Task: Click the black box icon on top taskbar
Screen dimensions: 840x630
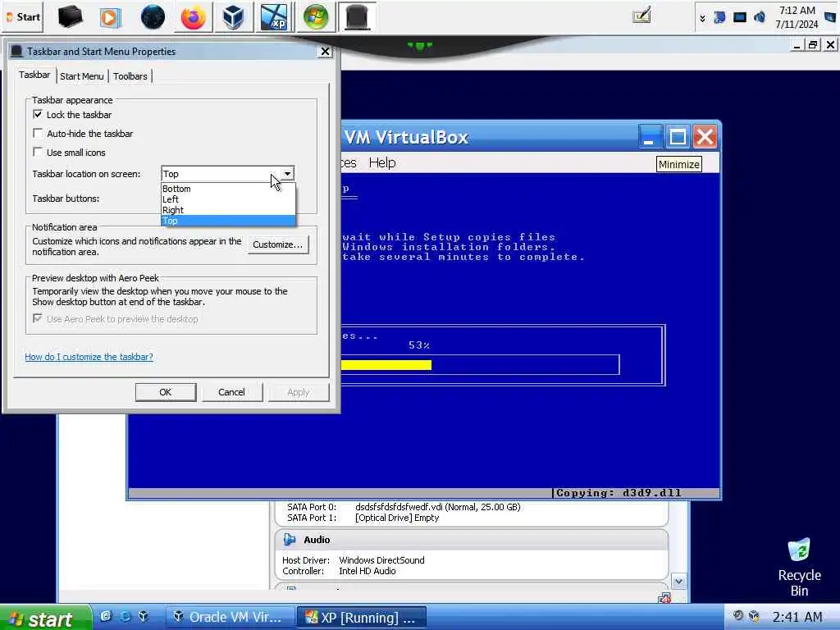Action: 71,16
